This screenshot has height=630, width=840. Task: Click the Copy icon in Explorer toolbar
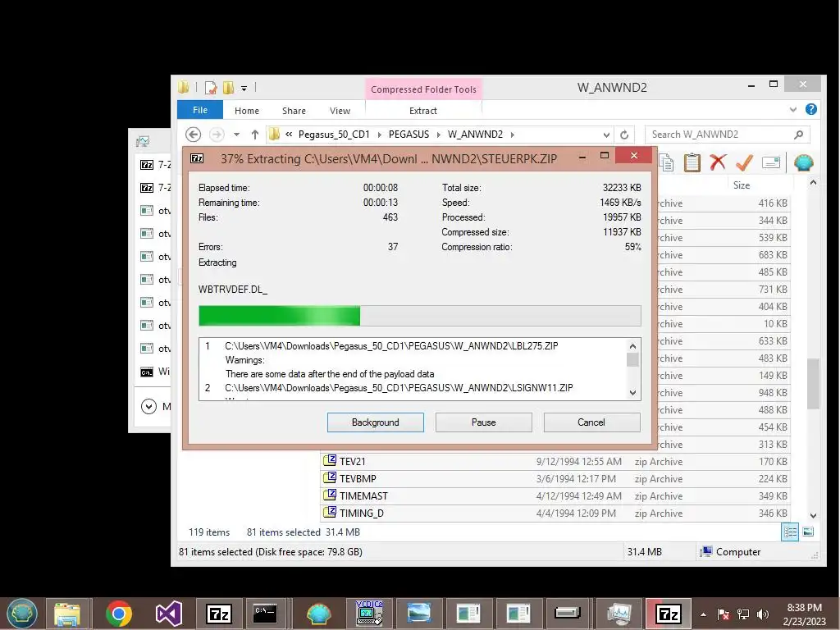[x=666, y=162]
